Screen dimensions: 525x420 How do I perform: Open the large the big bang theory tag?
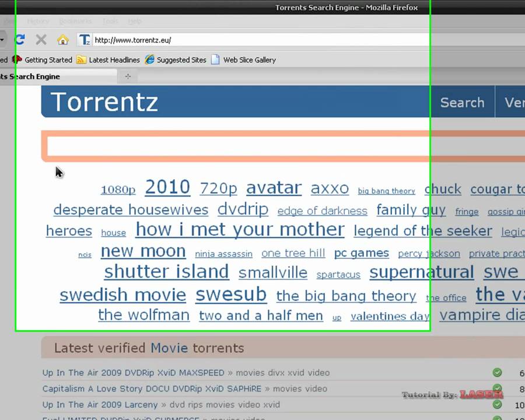tap(346, 296)
